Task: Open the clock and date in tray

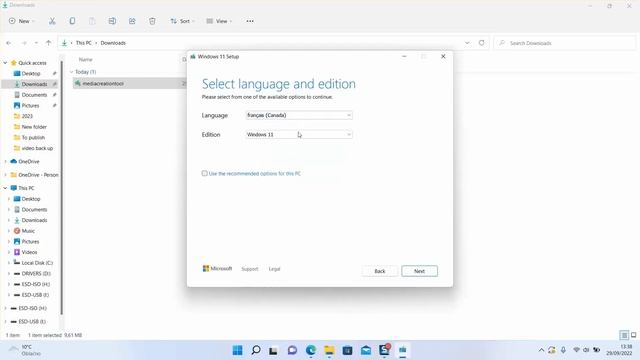Action: pyautogui.click(x=619, y=350)
